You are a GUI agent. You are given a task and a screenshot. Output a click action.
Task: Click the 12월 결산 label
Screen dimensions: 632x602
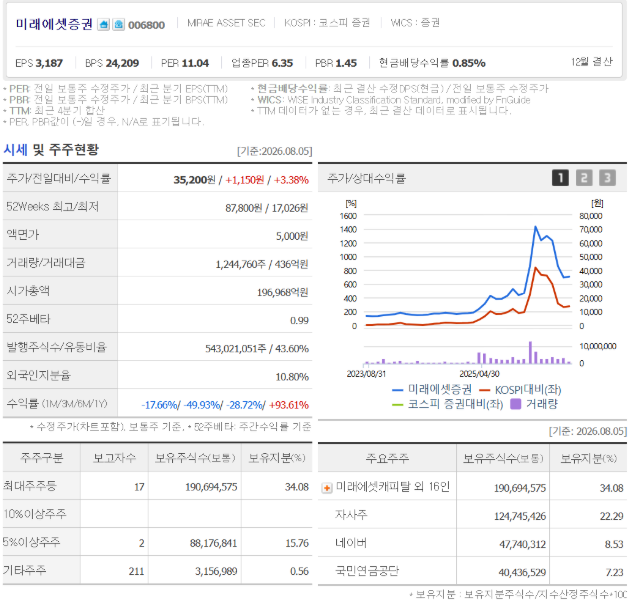click(592, 62)
